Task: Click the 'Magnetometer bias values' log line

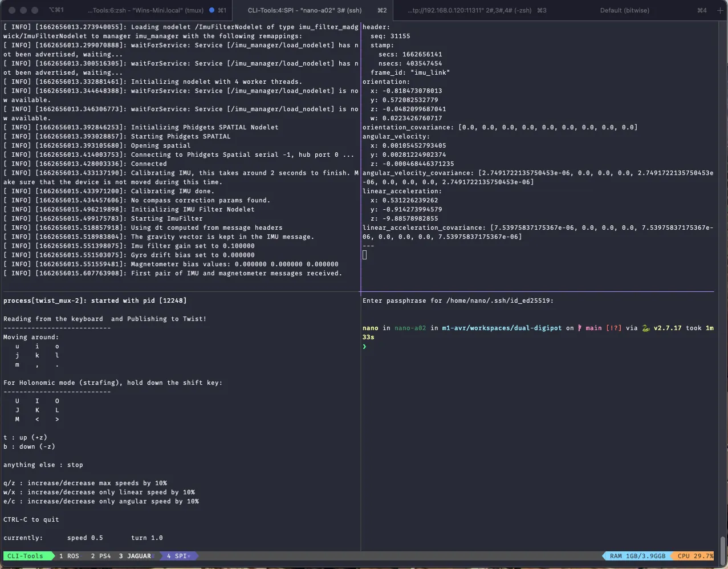Action: pos(171,264)
